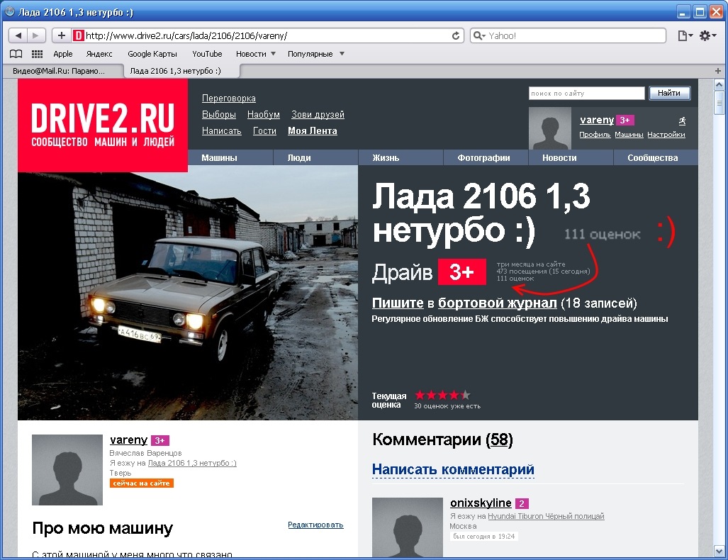This screenshot has width=728, height=560.
Task: Open bookmarks with the book icon
Action: (x=15, y=53)
